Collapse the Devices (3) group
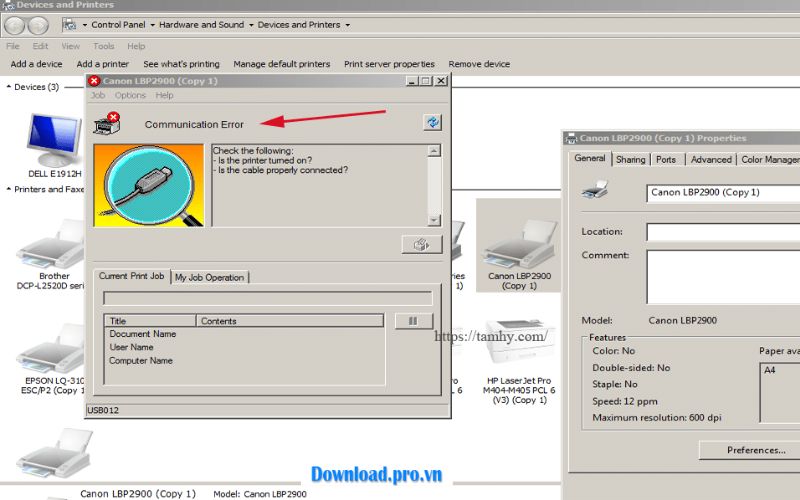This screenshot has width=800, height=500. coord(9,87)
